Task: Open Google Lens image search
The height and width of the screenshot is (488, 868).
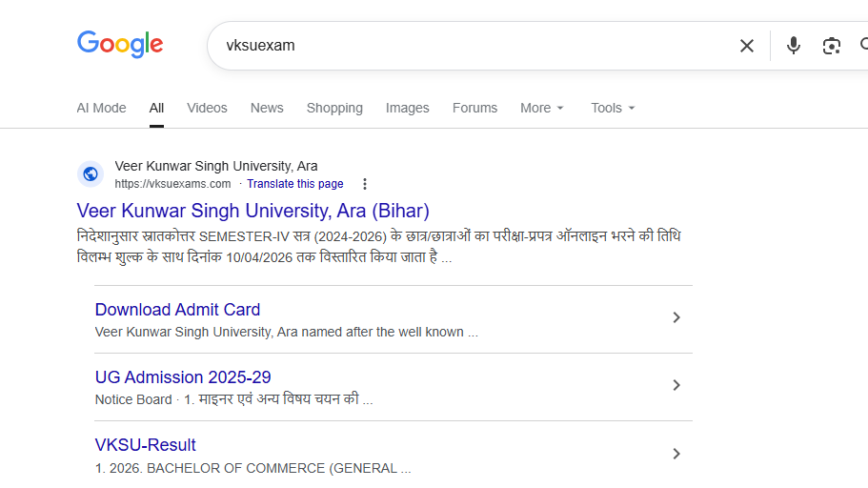Action: (832, 46)
